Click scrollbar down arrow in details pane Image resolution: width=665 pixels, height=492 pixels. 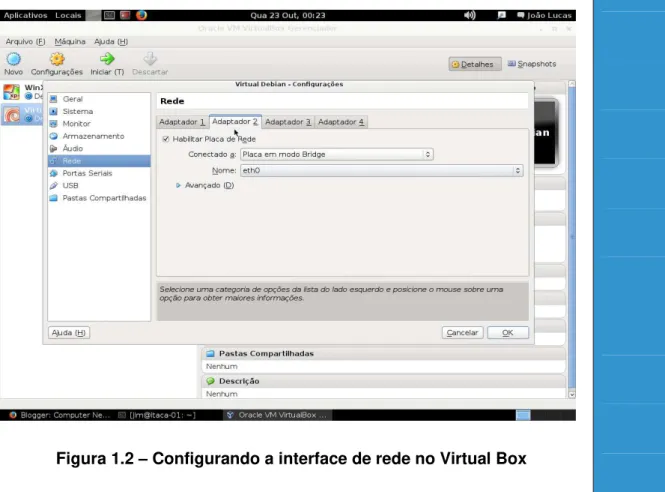pyautogui.click(x=572, y=394)
